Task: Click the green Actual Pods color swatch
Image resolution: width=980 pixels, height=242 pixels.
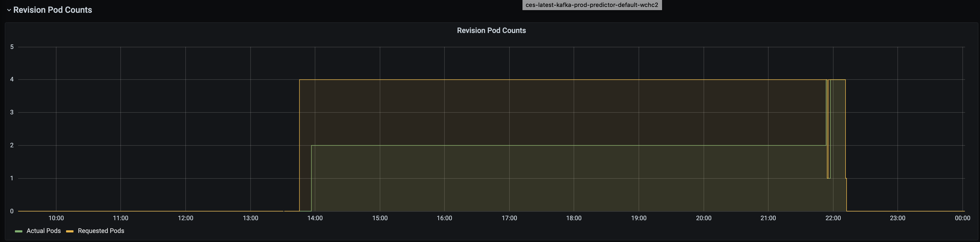Action: click(x=19, y=231)
